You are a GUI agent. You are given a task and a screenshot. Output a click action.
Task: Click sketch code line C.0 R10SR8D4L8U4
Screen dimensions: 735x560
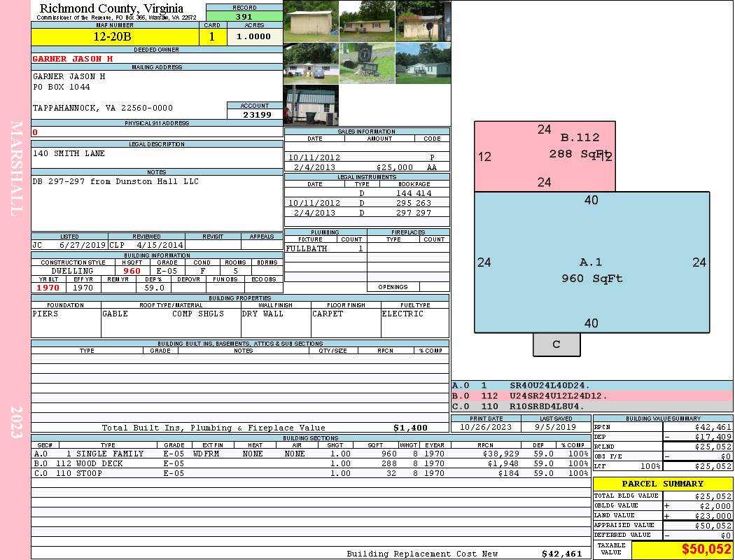point(592,406)
